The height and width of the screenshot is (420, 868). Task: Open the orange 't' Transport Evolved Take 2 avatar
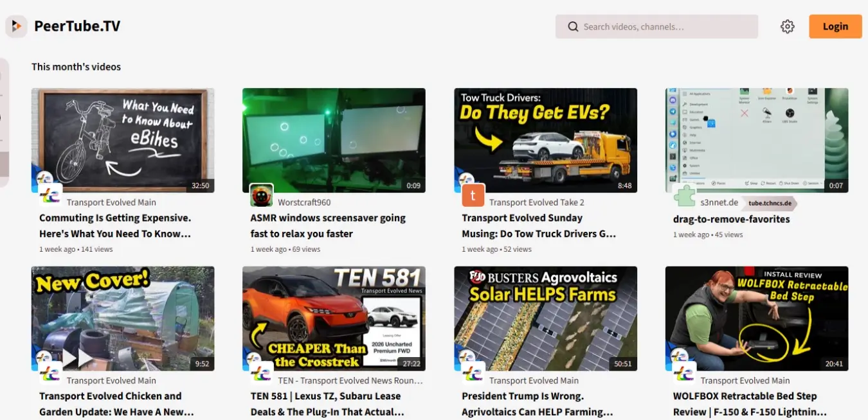[473, 195]
